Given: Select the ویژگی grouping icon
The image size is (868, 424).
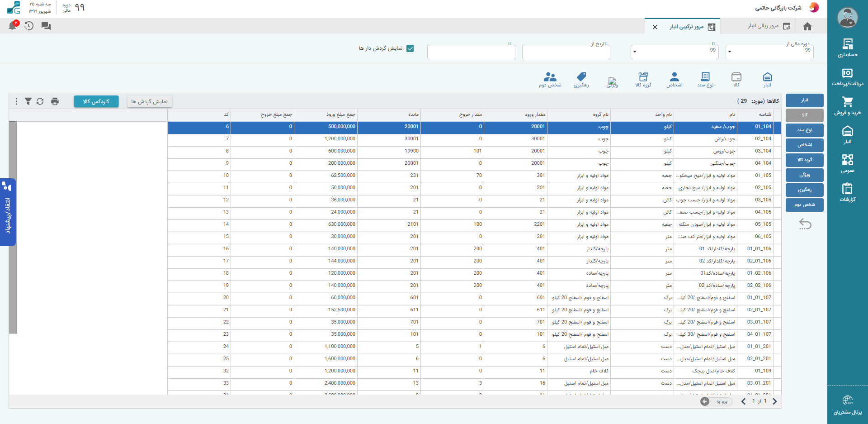Looking at the screenshot, I should pyautogui.click(x=612, y=81).
